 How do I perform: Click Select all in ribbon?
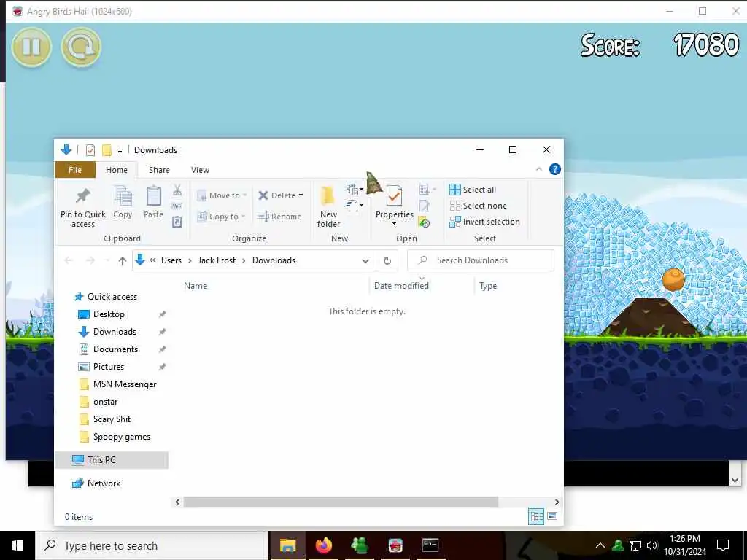click(473, 190)
